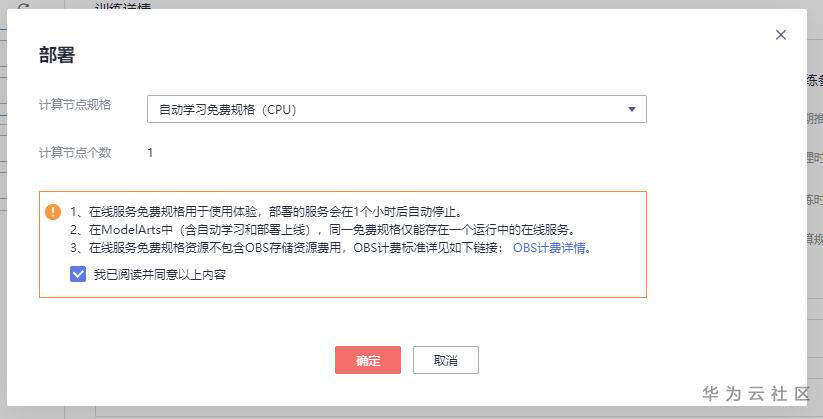Click the 计算节点规格 field label

pos(75,105)
